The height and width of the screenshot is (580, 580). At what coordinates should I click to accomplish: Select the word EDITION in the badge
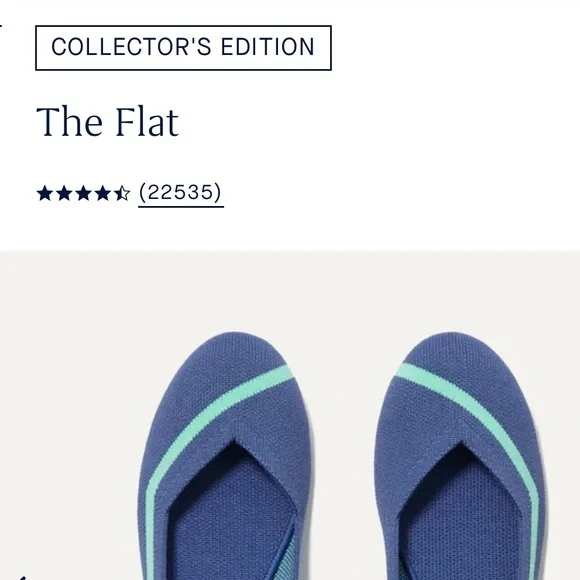coord(267,47)
